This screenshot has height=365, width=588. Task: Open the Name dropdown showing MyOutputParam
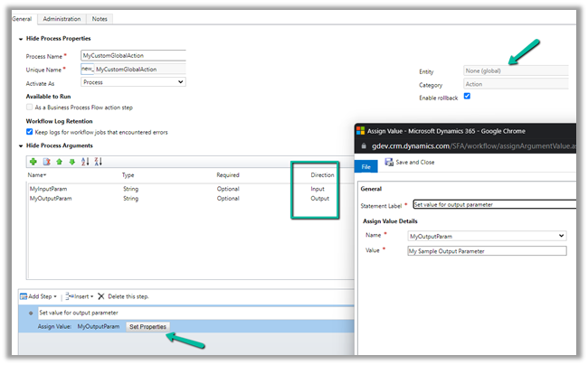click(487, 236)
